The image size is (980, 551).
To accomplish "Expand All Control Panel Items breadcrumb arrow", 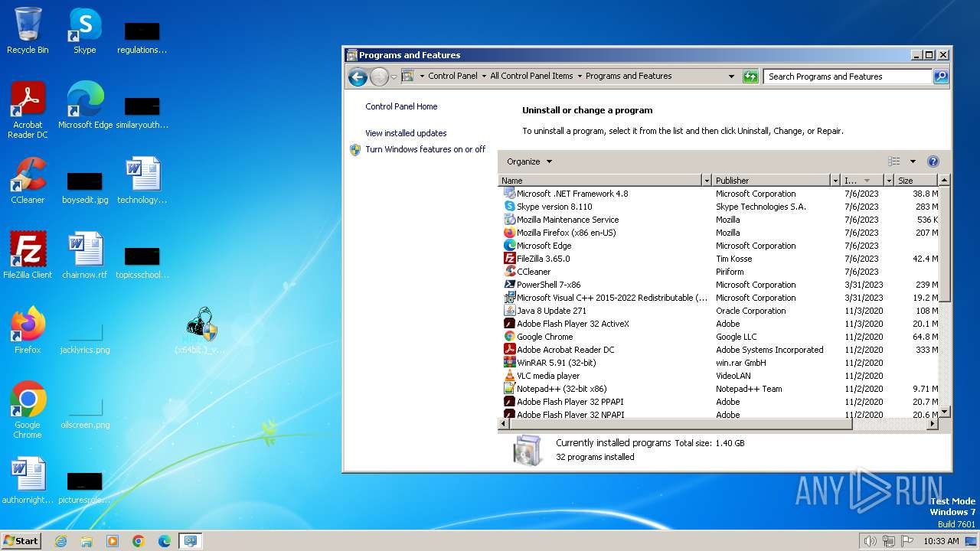I will pos(580,77).
